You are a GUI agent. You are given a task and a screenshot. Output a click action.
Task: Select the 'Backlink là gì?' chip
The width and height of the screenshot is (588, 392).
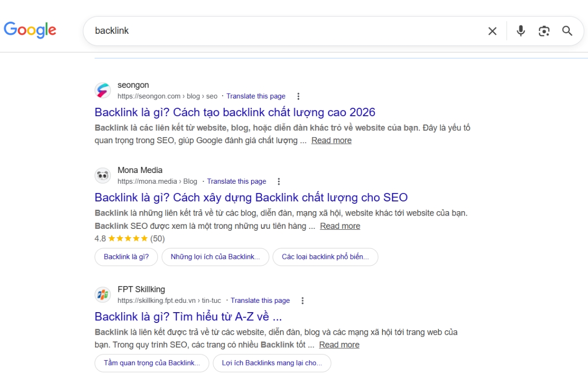click(126, 257)
